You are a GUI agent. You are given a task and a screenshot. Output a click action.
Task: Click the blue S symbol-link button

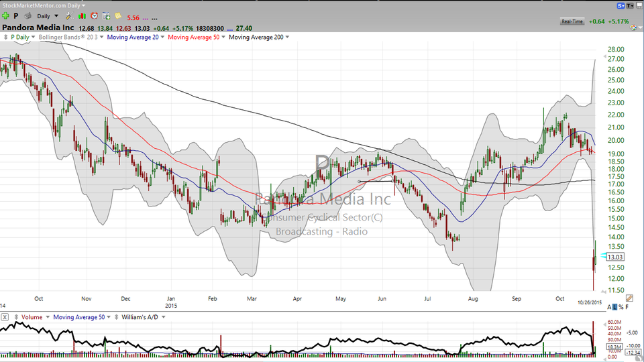[x=621, y=6]
